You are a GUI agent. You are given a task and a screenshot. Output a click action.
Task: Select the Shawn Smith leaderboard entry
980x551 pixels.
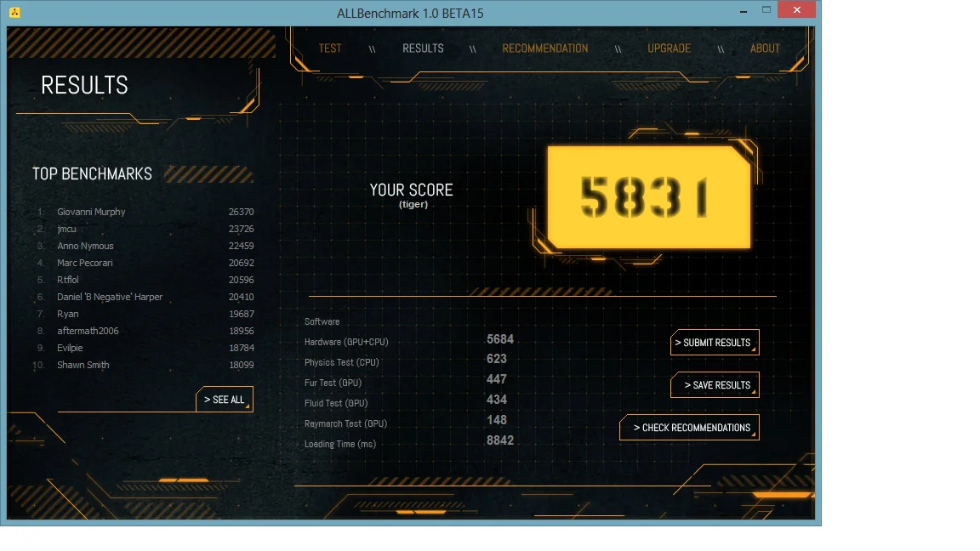point(145,365)
